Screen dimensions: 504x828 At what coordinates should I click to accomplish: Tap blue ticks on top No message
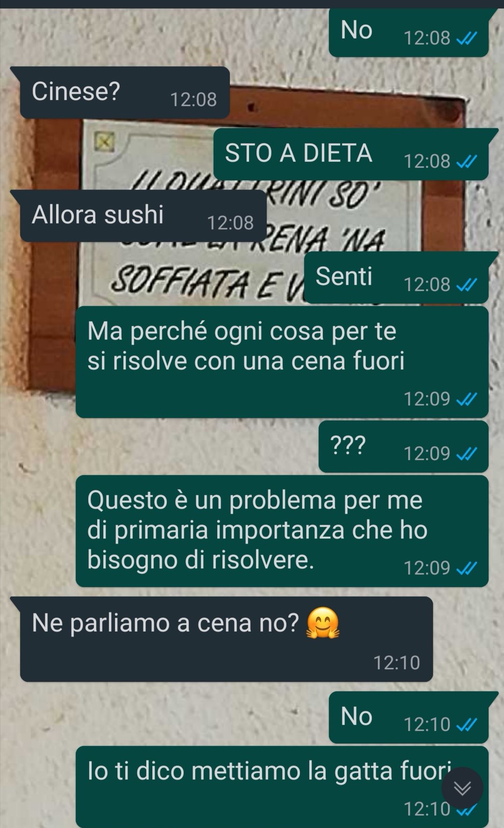pos(466,38)
